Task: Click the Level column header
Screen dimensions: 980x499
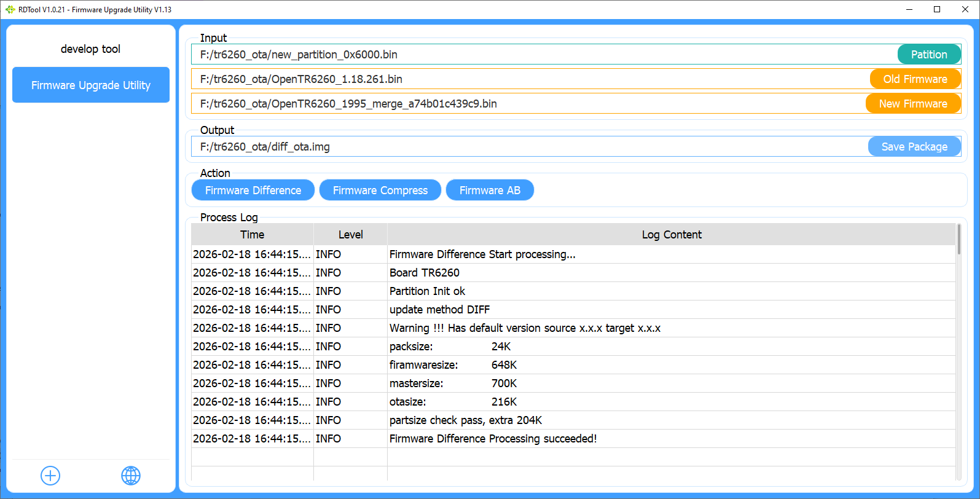Action: 350,234
